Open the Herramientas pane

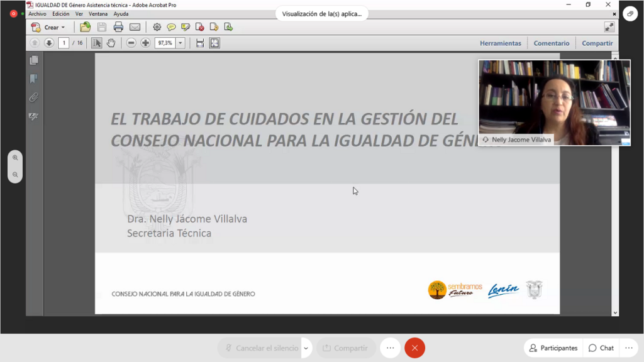coord(500,43)
